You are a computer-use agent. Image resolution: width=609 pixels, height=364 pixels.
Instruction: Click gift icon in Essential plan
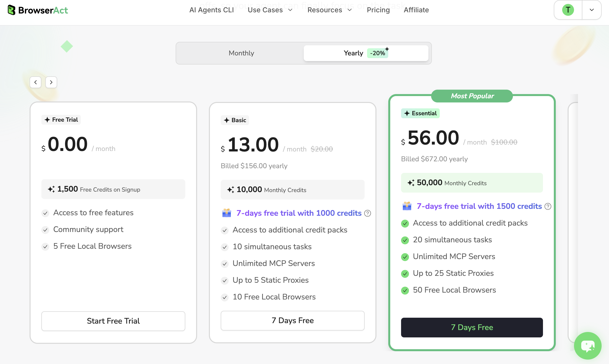tap(407, 206)
